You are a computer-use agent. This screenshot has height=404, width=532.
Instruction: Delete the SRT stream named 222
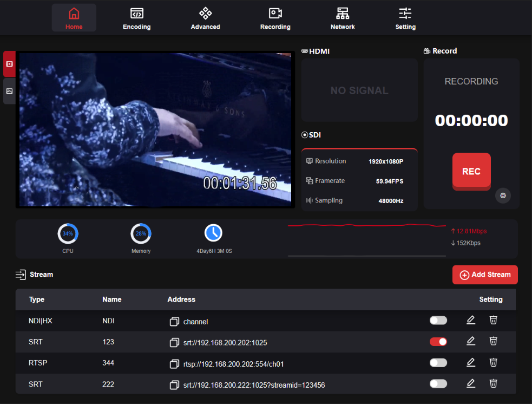494,383
